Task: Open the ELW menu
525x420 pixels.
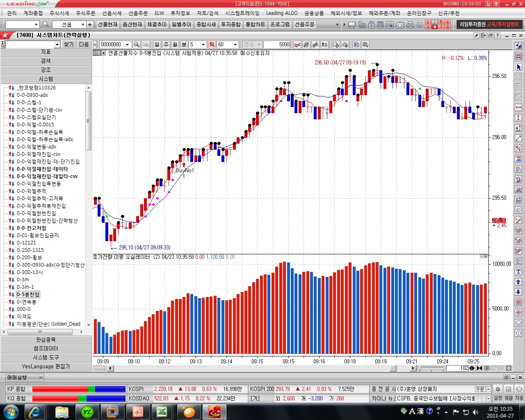Action: pyautogui.click(x=160, y=13)
